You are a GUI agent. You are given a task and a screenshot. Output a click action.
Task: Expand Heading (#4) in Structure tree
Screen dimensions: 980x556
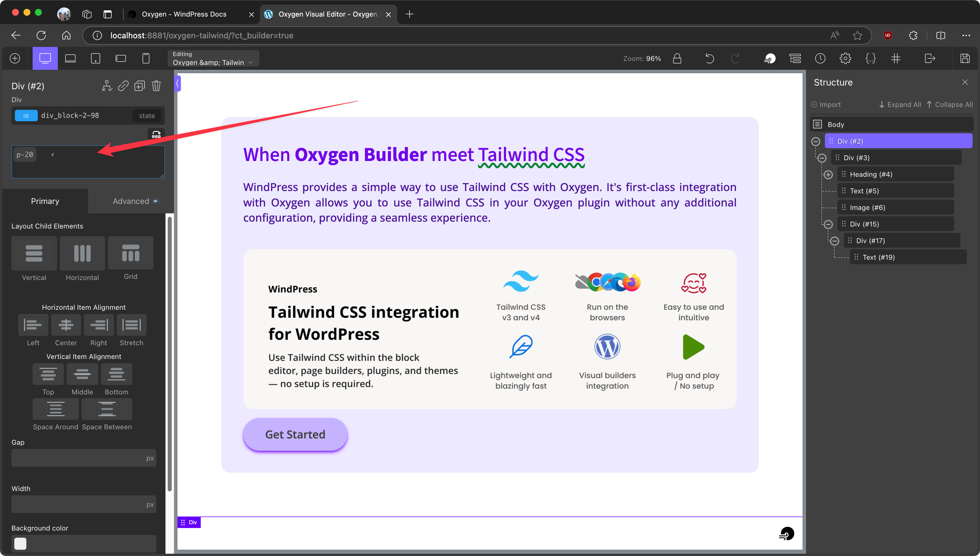click(828, 174)
